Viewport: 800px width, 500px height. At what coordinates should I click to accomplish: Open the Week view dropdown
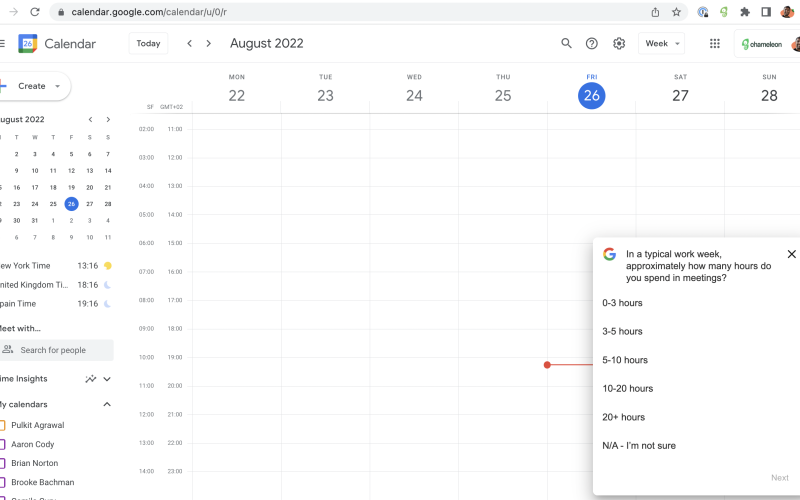click(663, 44)
